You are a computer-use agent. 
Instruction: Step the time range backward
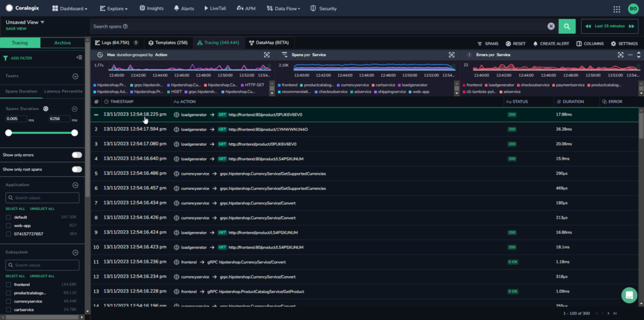pos(588,26)
